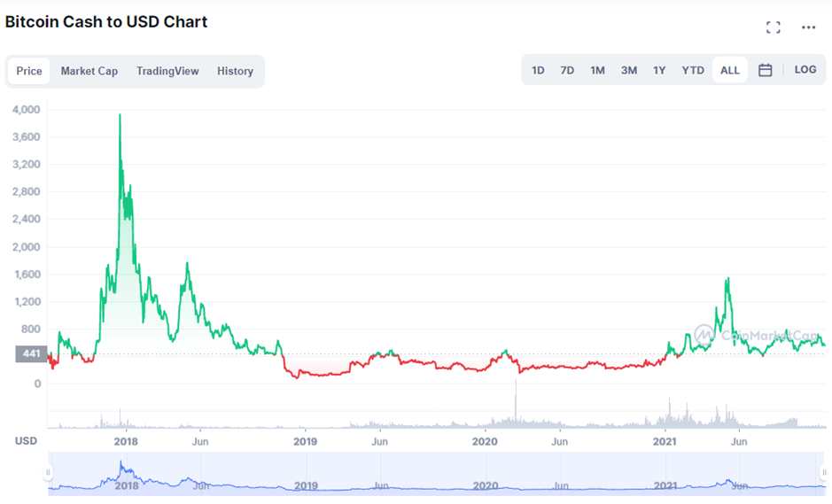This screenshot has width=832, height=504.
Task: Click the 2021 x-axis label
Action: coord(665,441)
